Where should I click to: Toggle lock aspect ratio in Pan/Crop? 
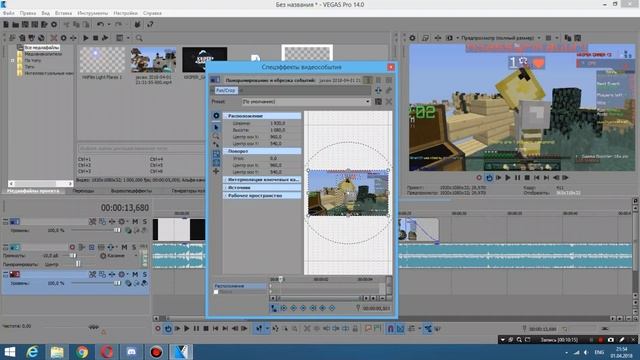[x=216, y=154]
